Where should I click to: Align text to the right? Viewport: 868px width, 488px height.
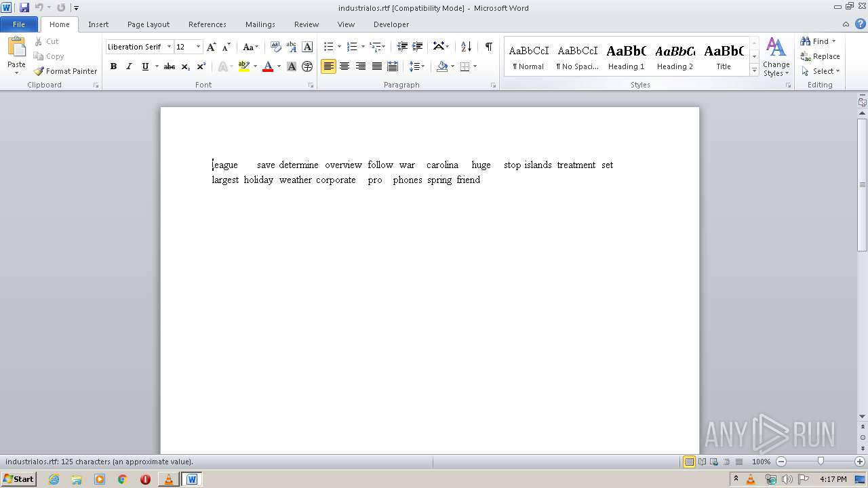[361, 66]
